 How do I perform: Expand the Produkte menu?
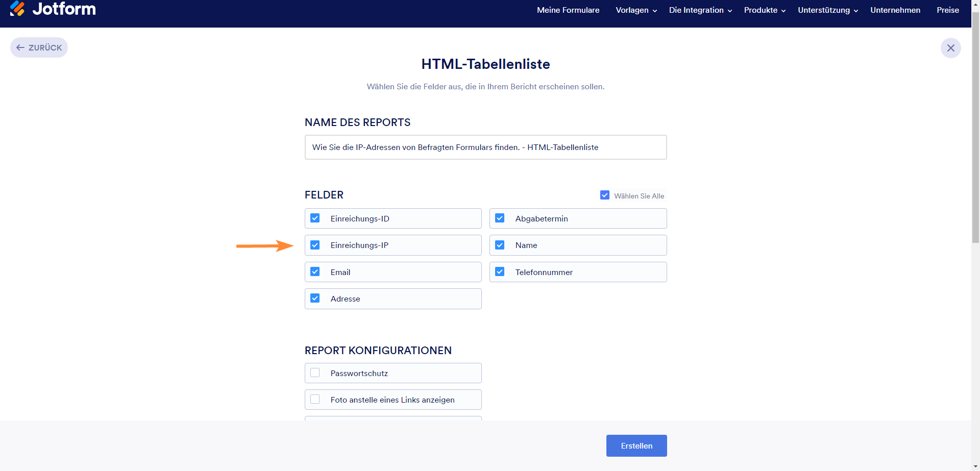point(765,10)
